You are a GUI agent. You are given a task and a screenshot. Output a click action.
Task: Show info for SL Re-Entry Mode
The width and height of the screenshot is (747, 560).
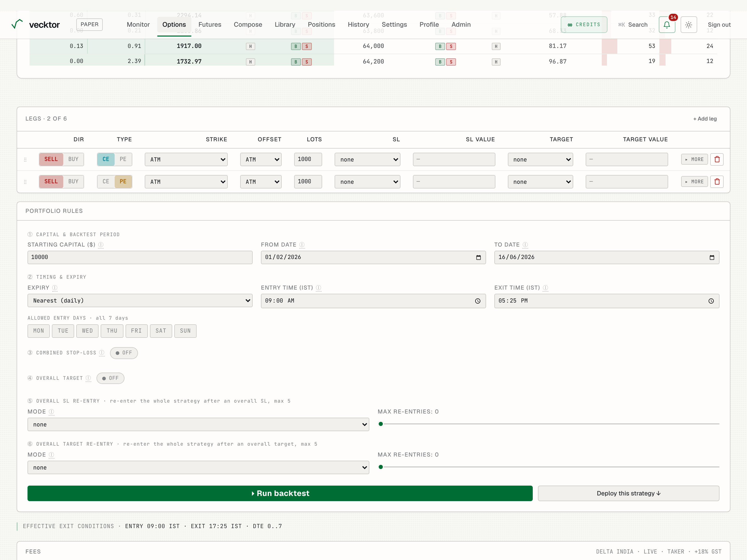tap(51, 412)
